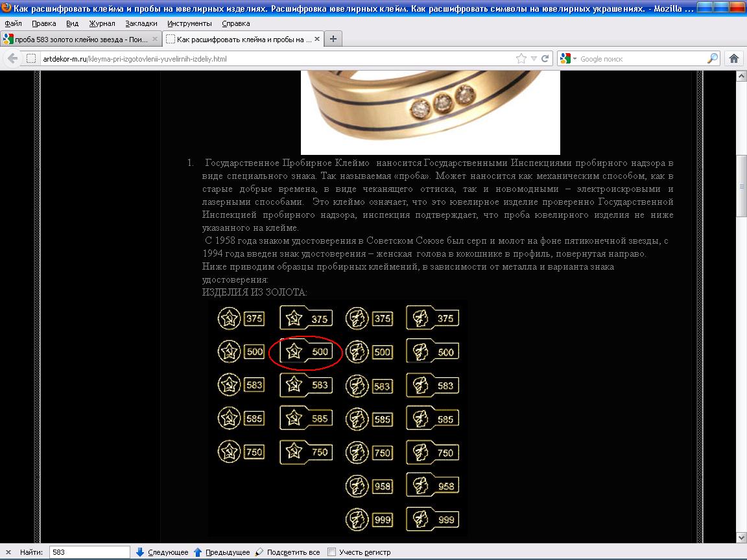Screen dimensions: 747x560
Task: Bookmark this page with the star
Action: [521, 58]
